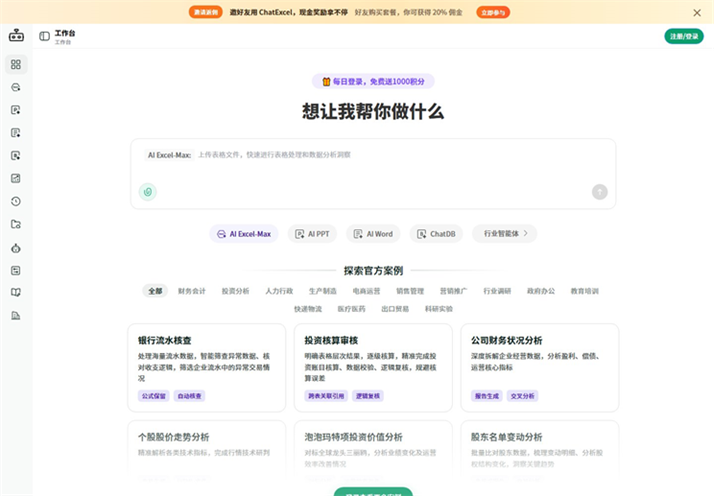Select the 财务会计 category tab
The height and width of the screenshot is (496, 714).
(x=192, y=291)
